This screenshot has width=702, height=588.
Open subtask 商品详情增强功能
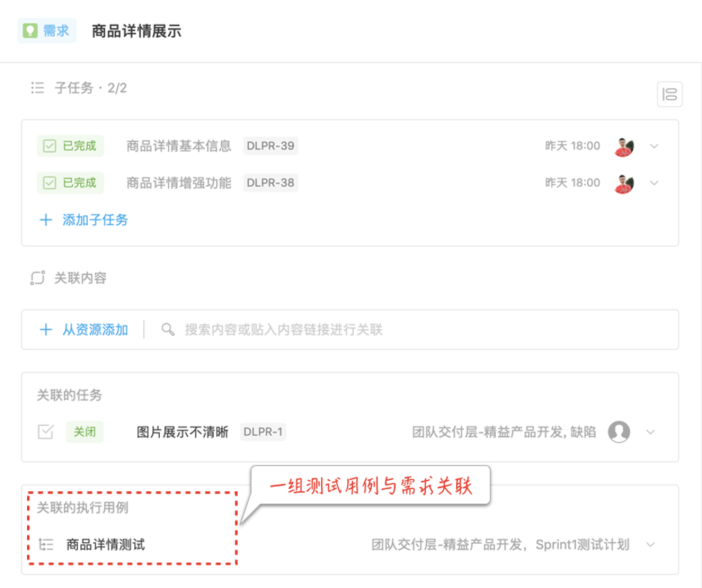pyautogui.click(x=178, y=183)
